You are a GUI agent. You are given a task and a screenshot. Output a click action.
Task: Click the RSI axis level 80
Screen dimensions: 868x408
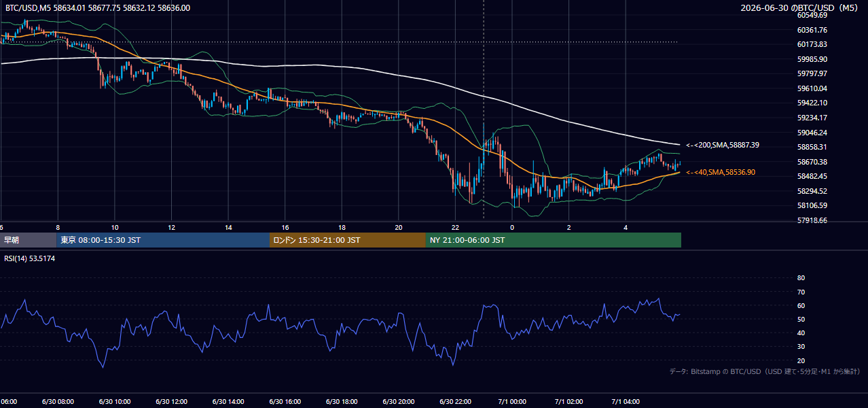pyautogui.click(x=801, y=278)
